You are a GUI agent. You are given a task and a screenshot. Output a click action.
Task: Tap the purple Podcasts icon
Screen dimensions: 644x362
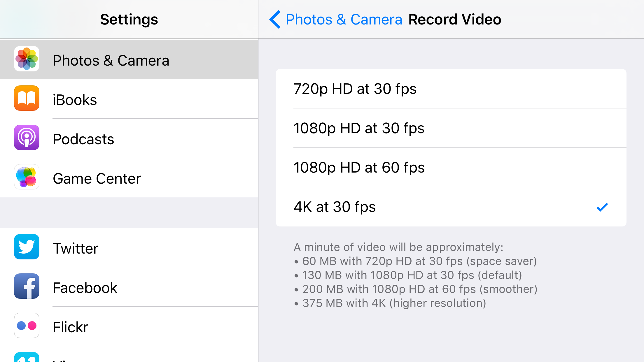(27, 138)
